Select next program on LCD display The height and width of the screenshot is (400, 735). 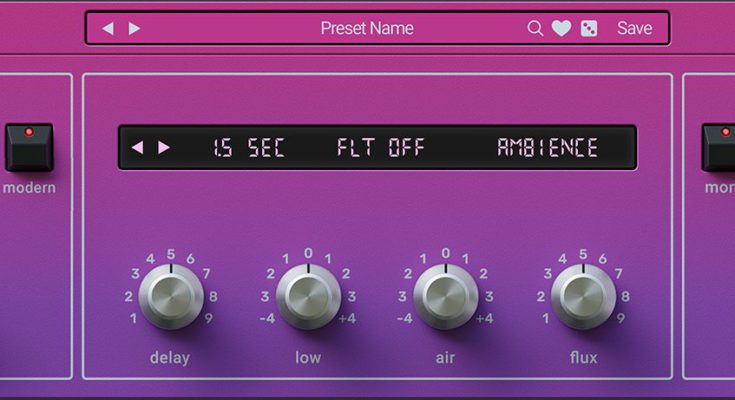point(164,148)
